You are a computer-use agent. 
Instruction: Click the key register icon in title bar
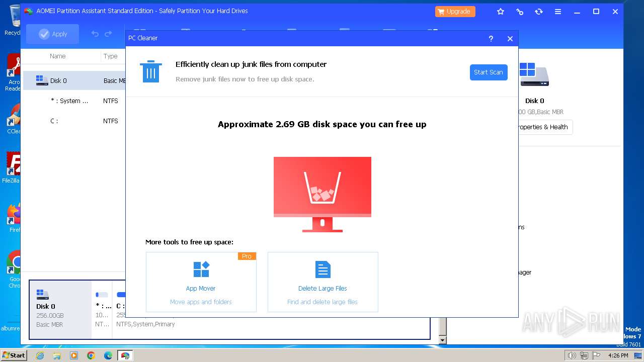520,12
